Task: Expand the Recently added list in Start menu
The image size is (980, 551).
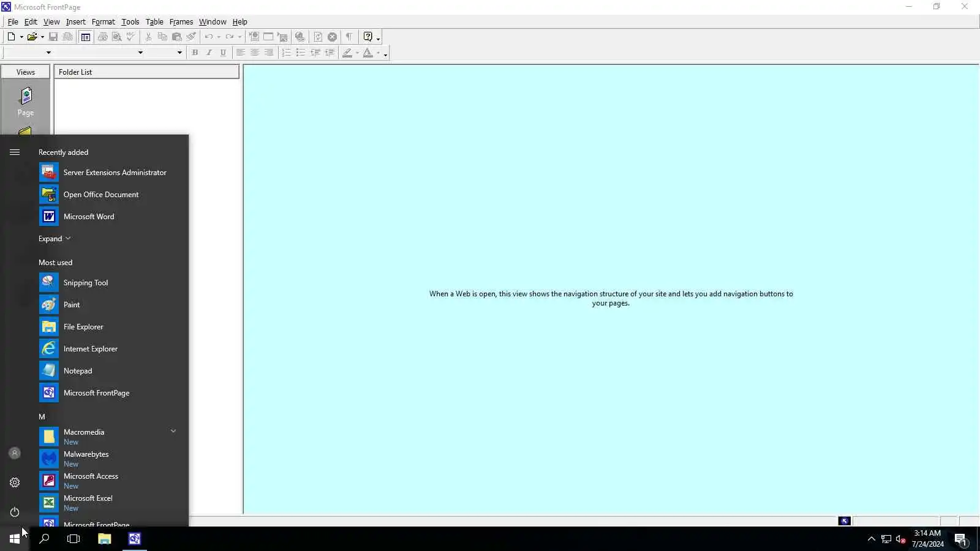Action: pyautogui.click(x=55, y=239)
